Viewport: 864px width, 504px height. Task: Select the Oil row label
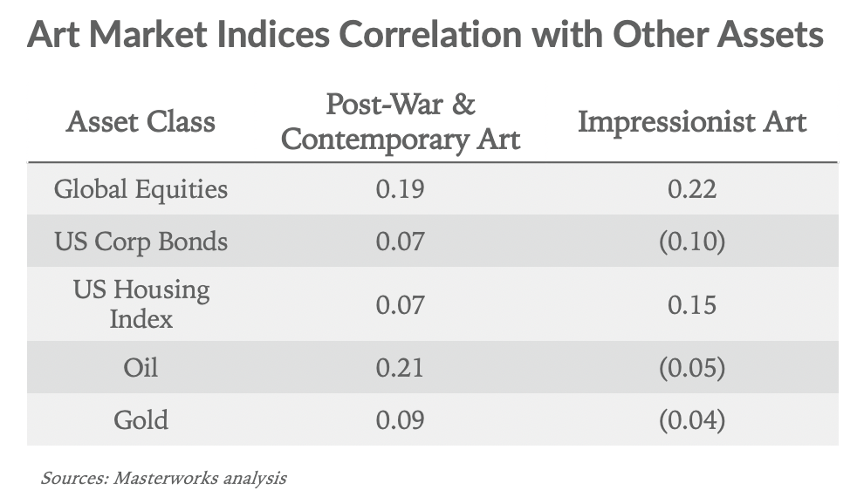point(141,367)
